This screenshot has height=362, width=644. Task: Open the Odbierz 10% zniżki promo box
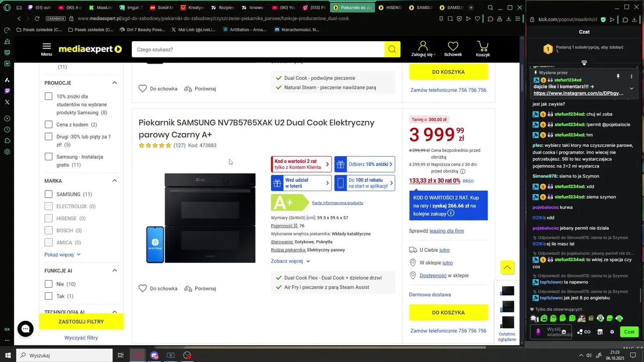pyautogui.click(x=364, y=164)
